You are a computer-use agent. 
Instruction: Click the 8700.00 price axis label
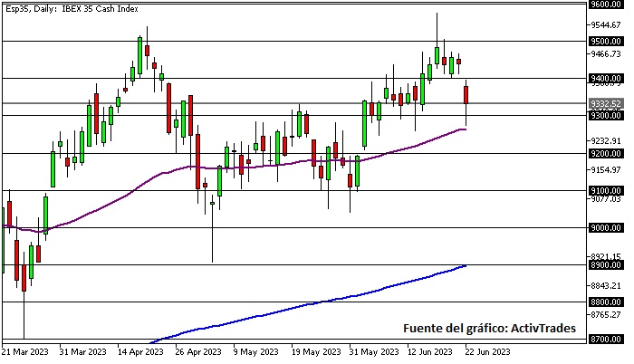point(605,340)
